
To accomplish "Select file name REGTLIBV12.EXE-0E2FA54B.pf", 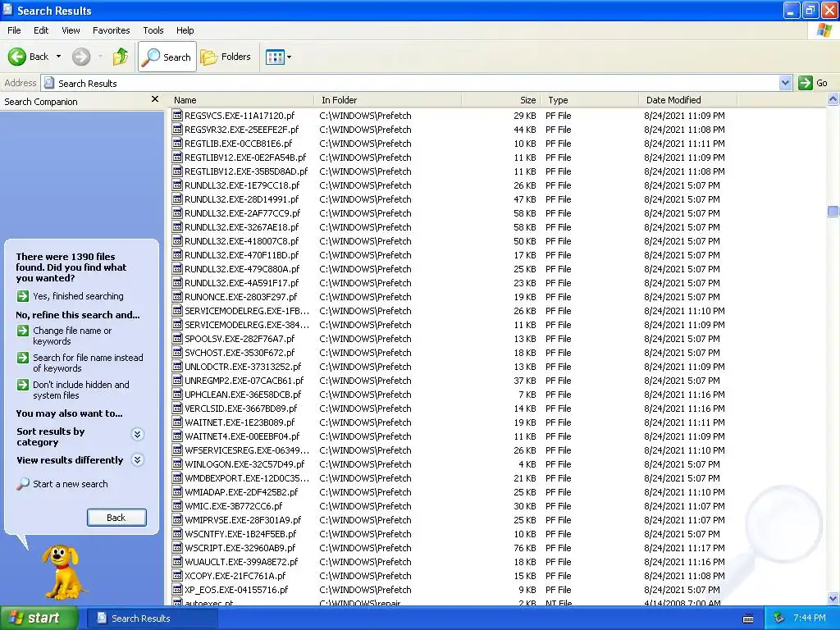I will (245, 157).
